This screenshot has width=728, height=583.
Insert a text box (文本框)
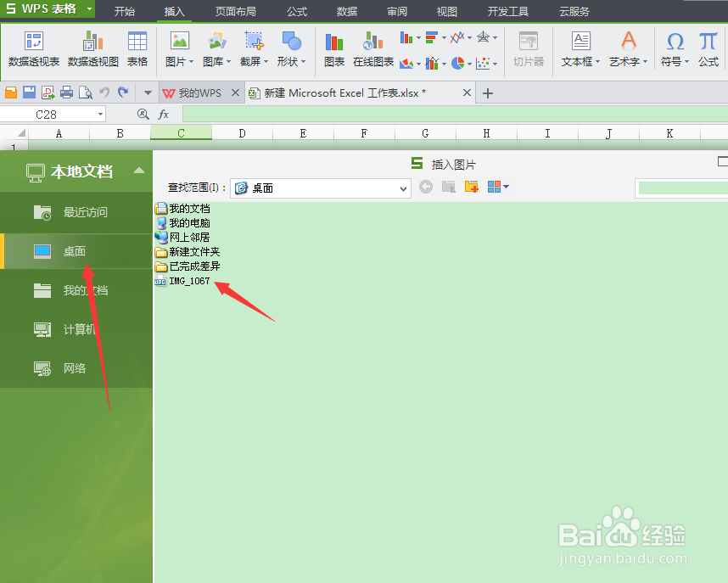581,49
